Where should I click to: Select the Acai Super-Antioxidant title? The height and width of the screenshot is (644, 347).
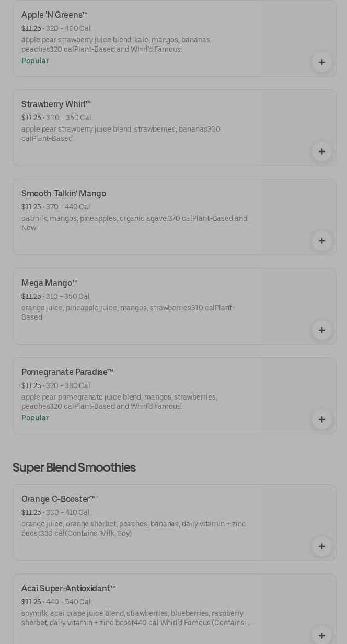(x=68, y=589)
